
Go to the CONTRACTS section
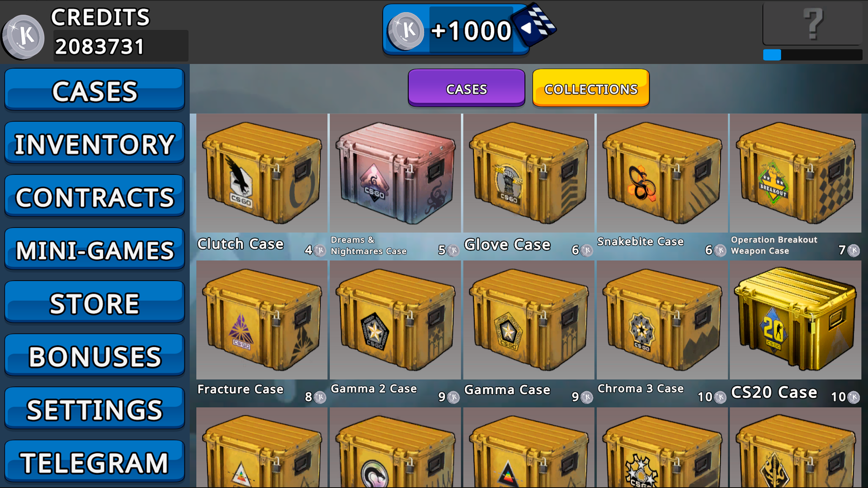pyautogui.click(x=94, y=196)
